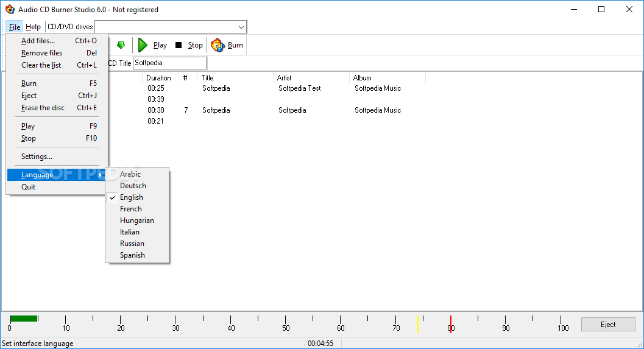Click the CD Title input field
The image size is (644, 349).
click(169, 63)
